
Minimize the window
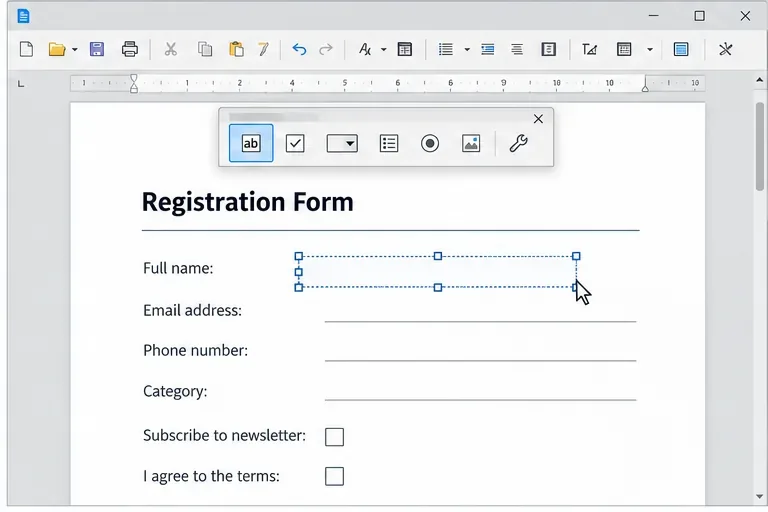653,16
